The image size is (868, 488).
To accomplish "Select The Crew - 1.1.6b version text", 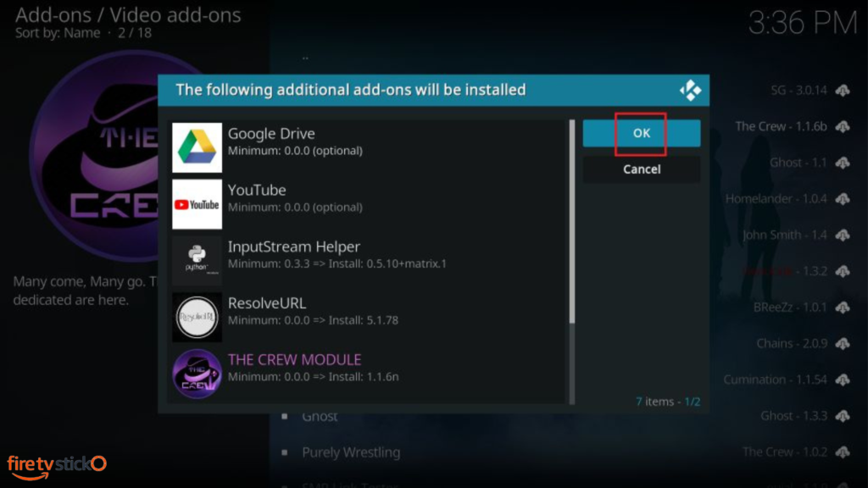I will 781,127.
